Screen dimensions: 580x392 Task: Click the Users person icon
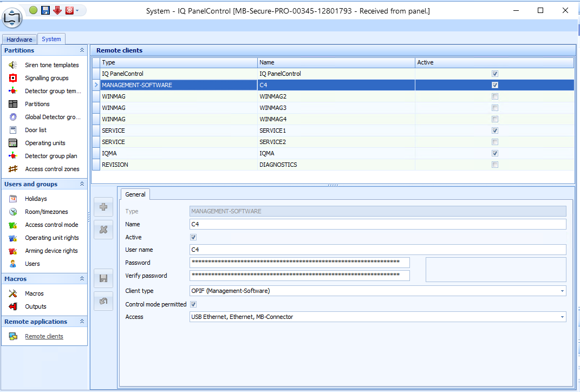pos(13,264)
